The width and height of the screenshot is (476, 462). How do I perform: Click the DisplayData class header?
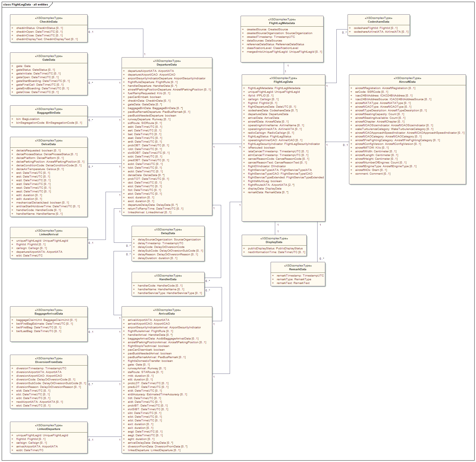(274, 242)
